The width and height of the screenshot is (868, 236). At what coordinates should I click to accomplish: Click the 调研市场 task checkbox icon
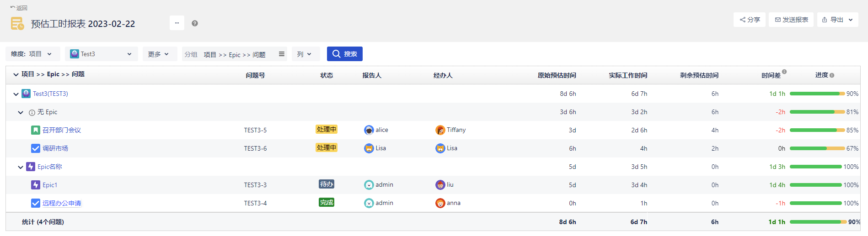pos(36,148)
